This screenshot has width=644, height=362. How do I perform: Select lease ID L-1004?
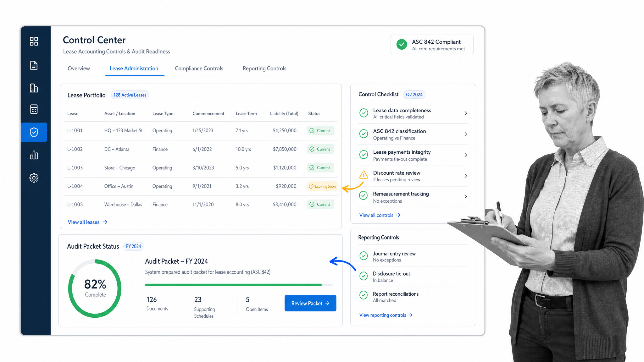(x=75, y=186)
